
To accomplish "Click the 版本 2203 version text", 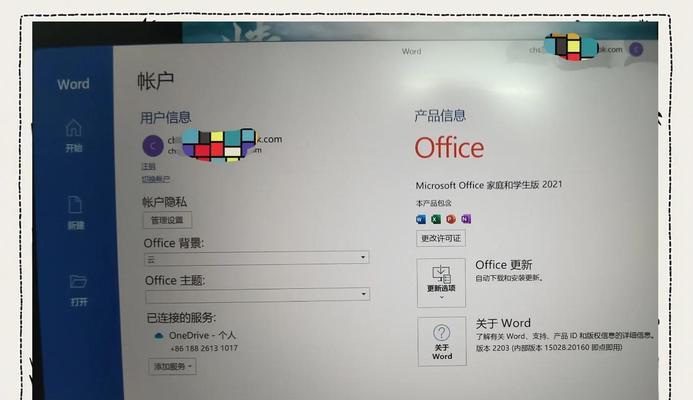I will tap(549, 347).
